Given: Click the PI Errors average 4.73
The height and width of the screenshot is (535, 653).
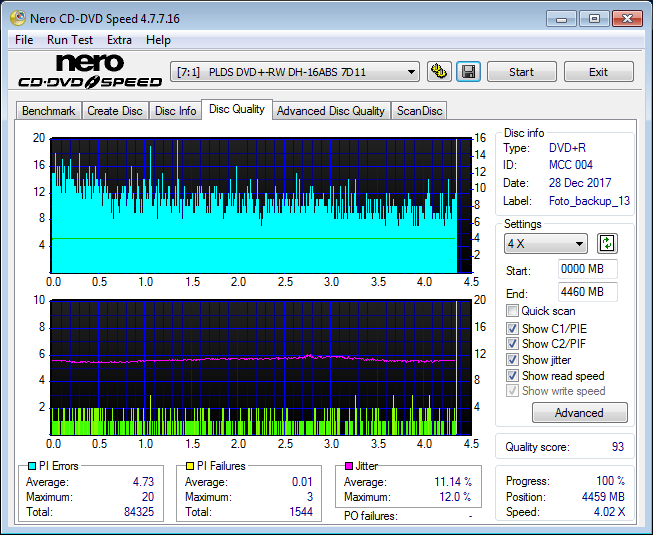Looking at the screenshot, I should 143,482.
